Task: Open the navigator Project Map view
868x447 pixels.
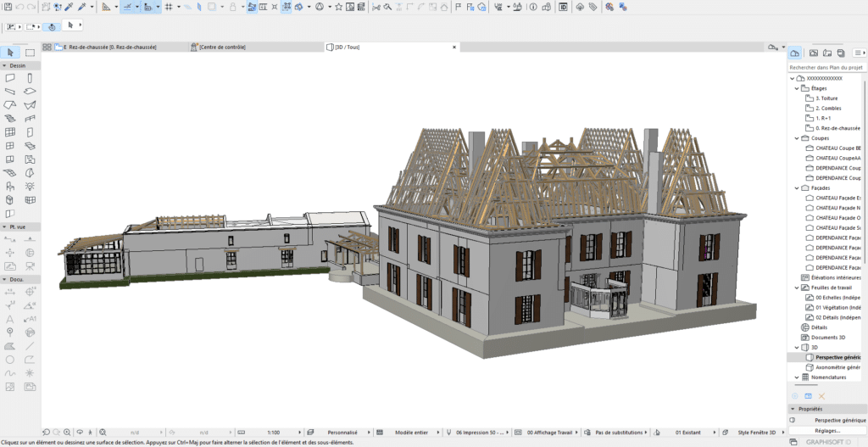Action: 795,53
